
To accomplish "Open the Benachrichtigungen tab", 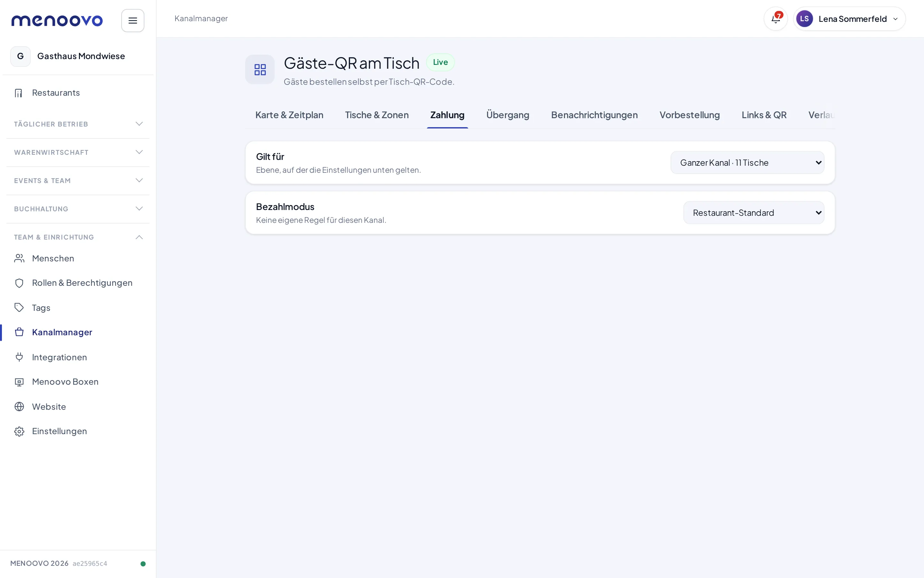I will pyautogui.click(x=594, y=115).
